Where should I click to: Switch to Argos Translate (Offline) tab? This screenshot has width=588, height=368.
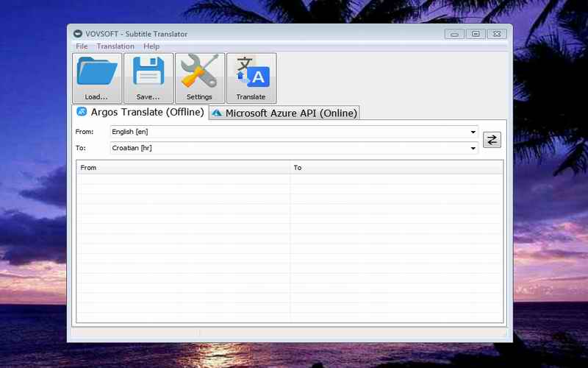tap(140, 113)
